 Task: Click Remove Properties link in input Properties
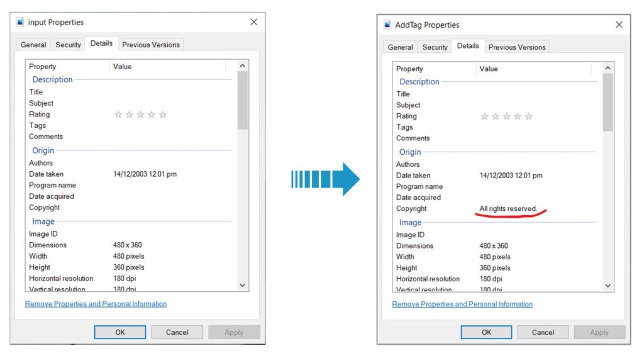pos(96,304)
